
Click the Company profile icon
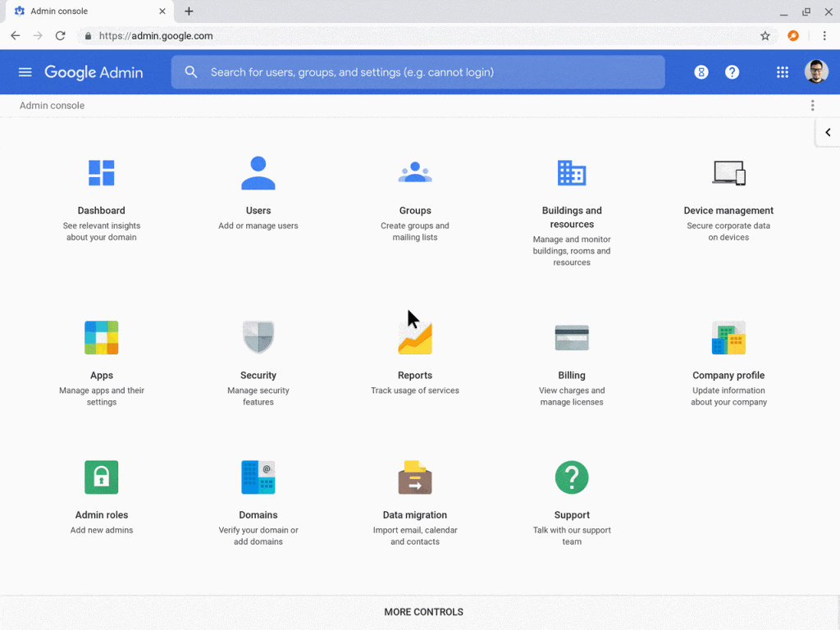pos(728,337)
